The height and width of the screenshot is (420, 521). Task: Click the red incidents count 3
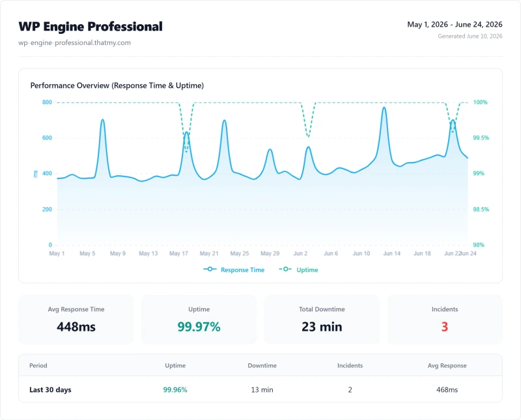coord(445,327)
